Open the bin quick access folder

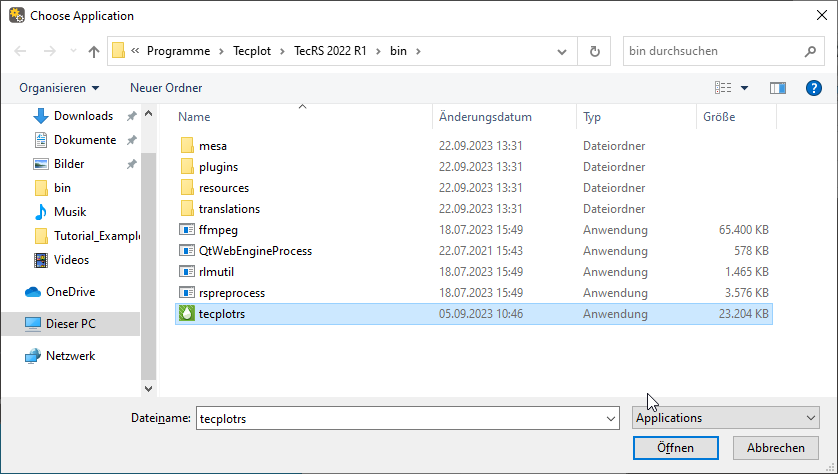pyautogui.click(x=62, y=188)
